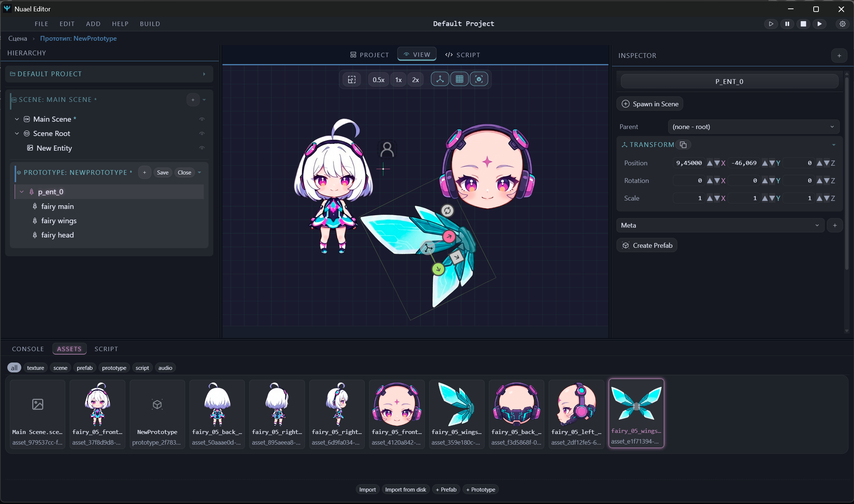Switch to the SCRIPT tab in viewport
The image size is (854, 504).
[463, 55]
